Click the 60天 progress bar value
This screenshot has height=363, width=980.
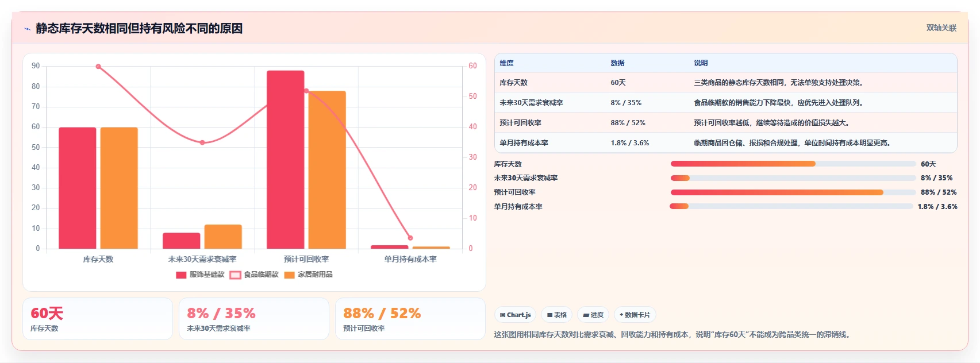(x=928, y=164)
